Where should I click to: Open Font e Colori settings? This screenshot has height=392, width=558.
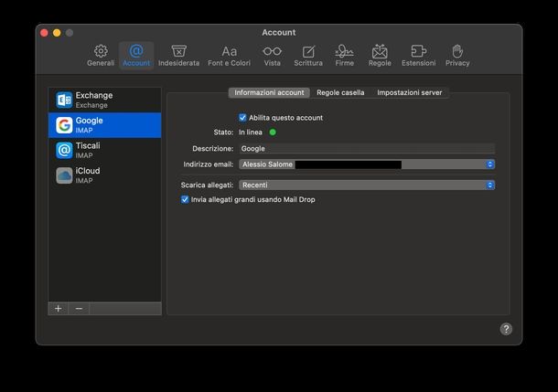[x=229, y=55]
